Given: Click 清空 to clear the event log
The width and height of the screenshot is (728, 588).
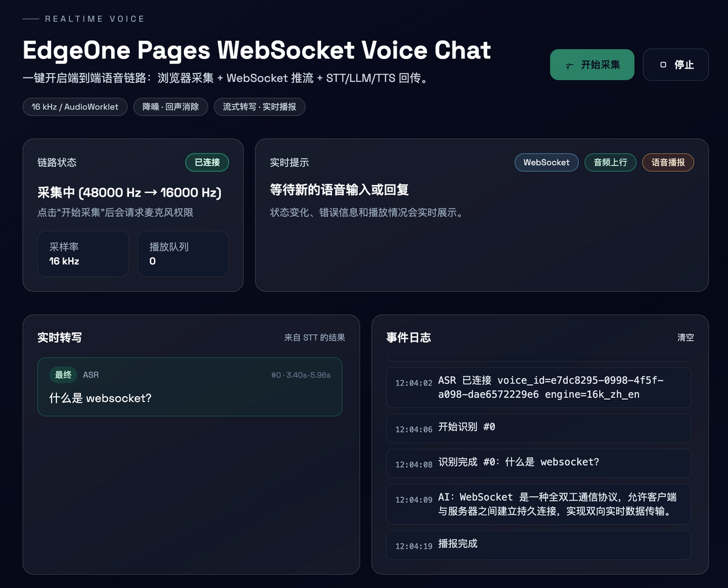Looking at the screenshot, I should (686, 338).
